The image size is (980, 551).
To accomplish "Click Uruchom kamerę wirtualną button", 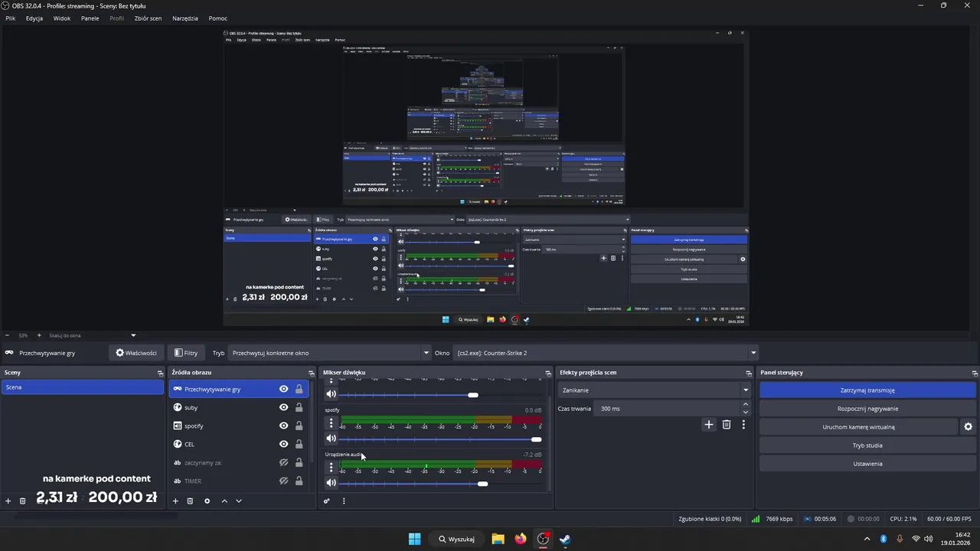I will coord(858,427).
